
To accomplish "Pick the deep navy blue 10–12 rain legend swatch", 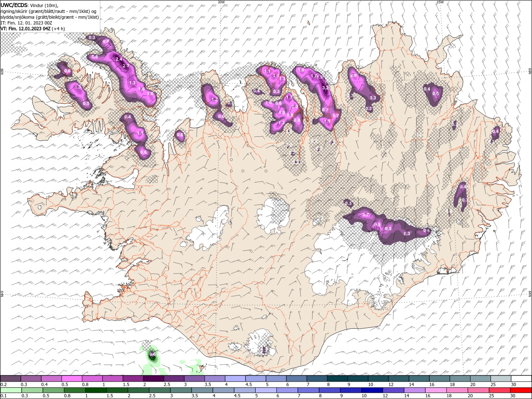I will coord(372,390).
